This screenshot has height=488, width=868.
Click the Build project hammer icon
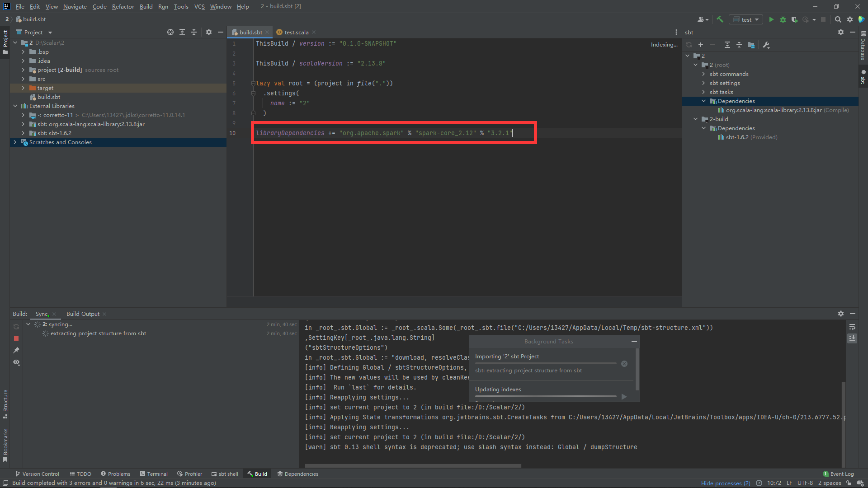[x=720, y=19]
